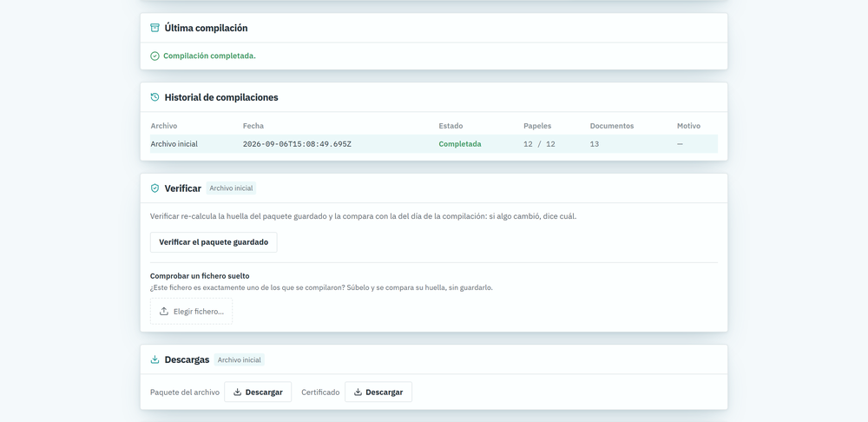The height and width of the screenshot is (422, 868).
Task: Select the Archivo inicial row in history
Action: click(434, 144)
